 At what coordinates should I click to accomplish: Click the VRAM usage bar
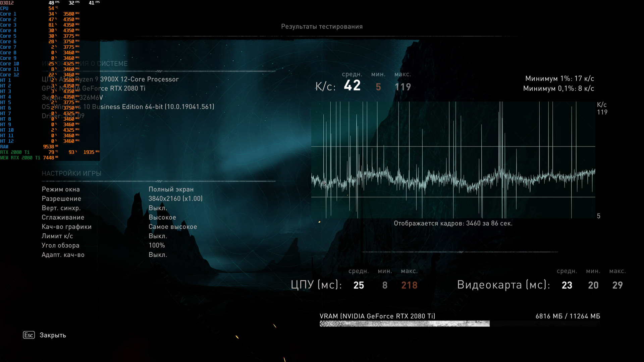click(460, 324)
